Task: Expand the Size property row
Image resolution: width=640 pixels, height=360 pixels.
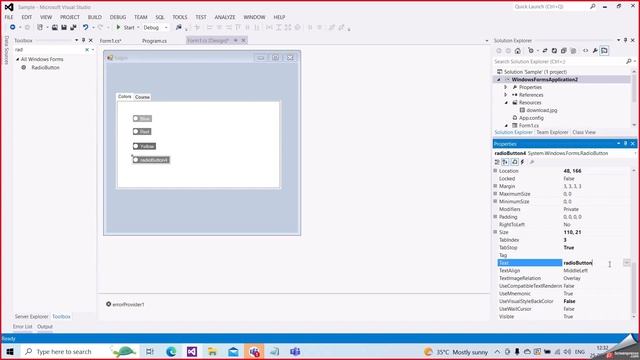Action: tap(496, 232)
